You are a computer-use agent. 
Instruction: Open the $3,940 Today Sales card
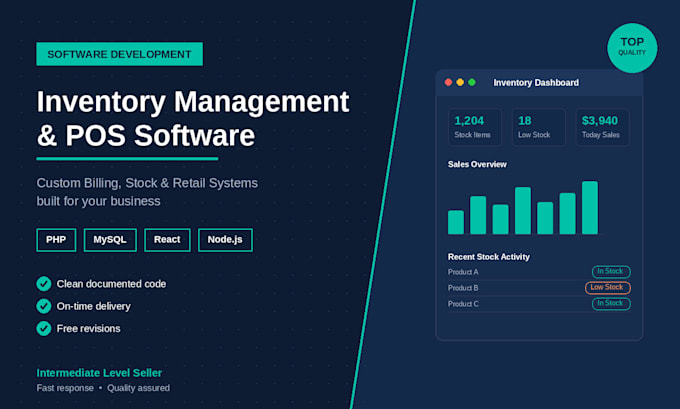(602, 127)
